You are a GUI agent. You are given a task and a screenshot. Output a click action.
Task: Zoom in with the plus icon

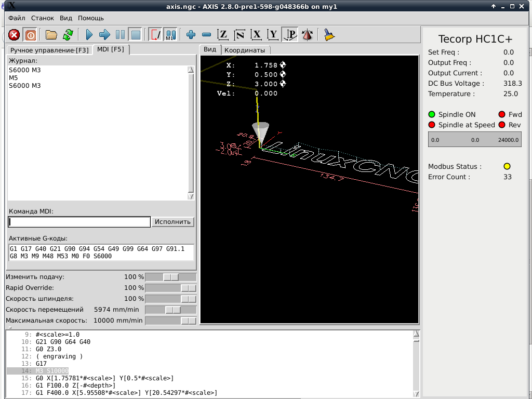click(x=191, y=35)
